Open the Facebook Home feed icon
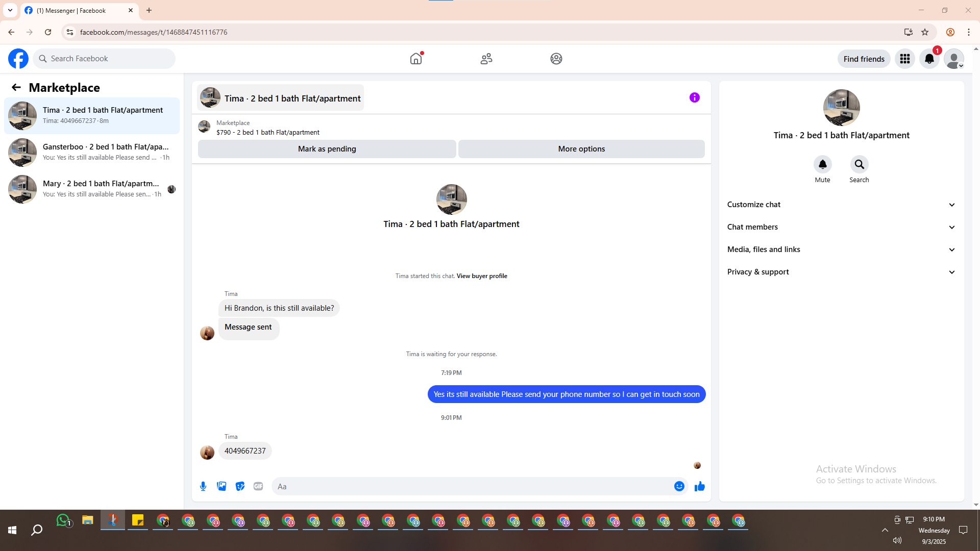The height and width of the screenshot is (551, 980). (x=416, y=59)
